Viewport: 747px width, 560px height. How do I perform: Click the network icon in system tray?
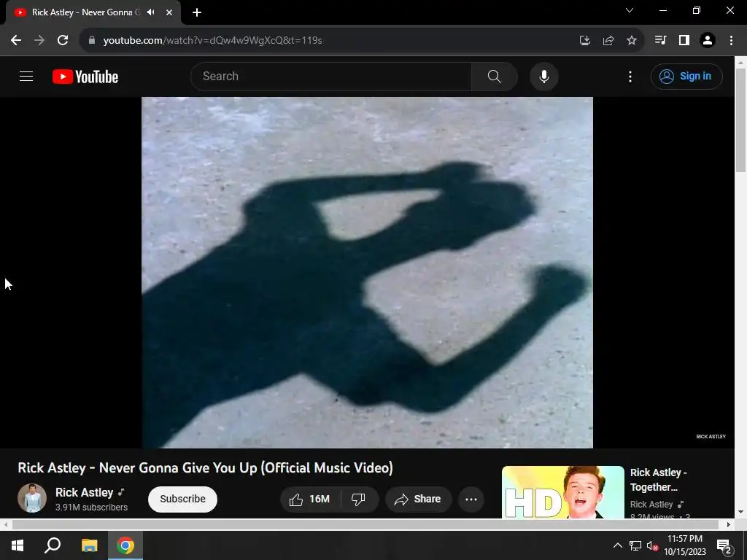pos(635,545)
